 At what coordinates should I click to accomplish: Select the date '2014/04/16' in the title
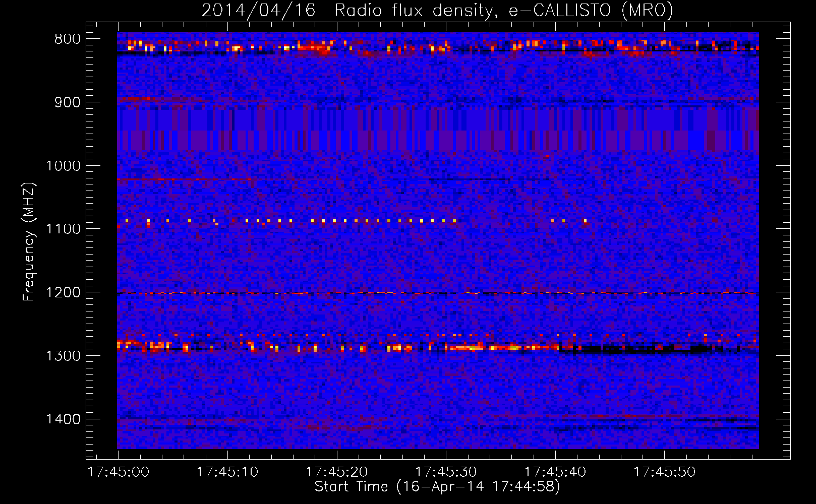[x=259, y=11]
